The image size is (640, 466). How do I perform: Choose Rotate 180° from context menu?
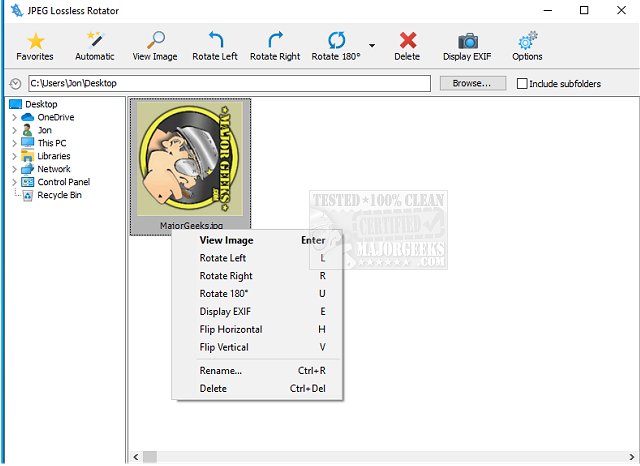point(257,294)
